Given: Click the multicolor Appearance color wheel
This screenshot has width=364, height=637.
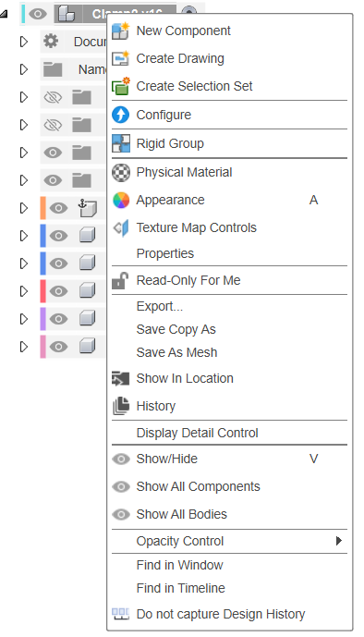Looking at the screenshot, I should (120, 200).
